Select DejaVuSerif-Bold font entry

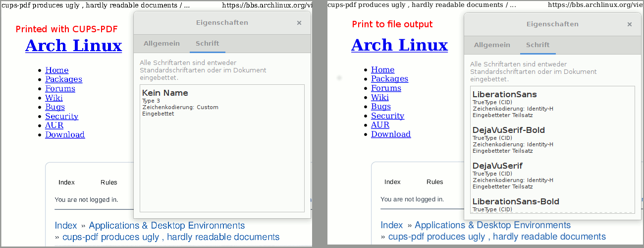click(x=552, y=140)
